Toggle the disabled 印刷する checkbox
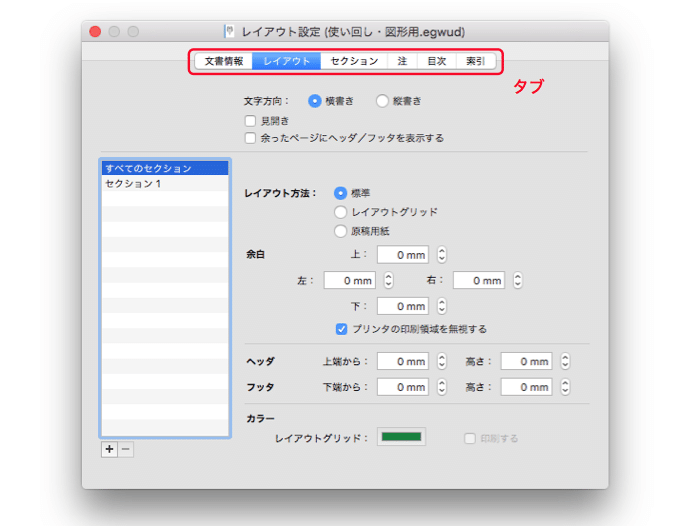Screen dimensions: 677x529 point(470,439)
